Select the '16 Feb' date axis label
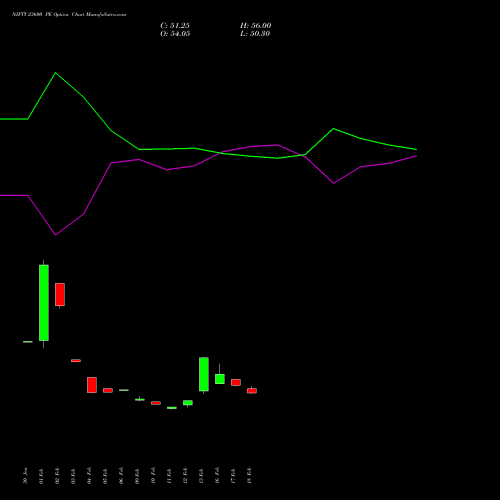The height and width of the screenshot is (500, 500). coord(217,476)
